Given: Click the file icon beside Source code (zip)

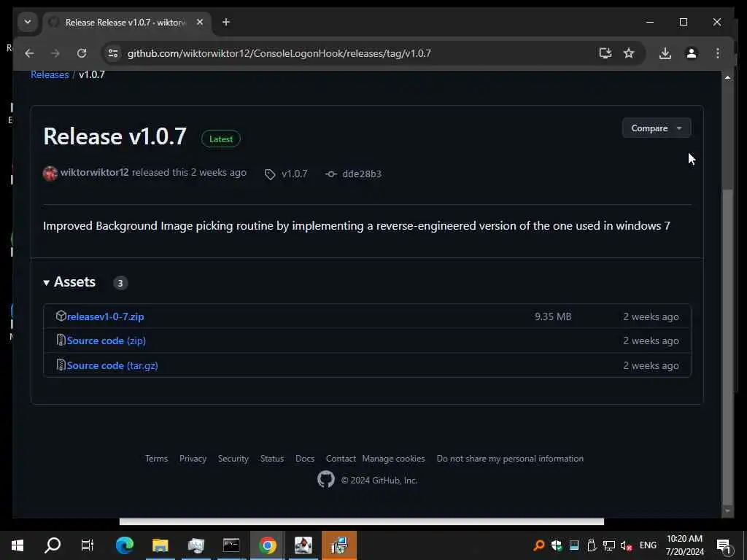Looking at the screenshot, I should pos(61,341).
